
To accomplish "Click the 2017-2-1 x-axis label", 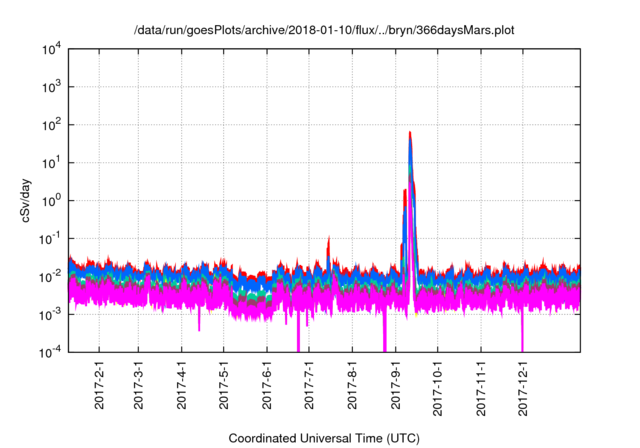I will 99,385.
